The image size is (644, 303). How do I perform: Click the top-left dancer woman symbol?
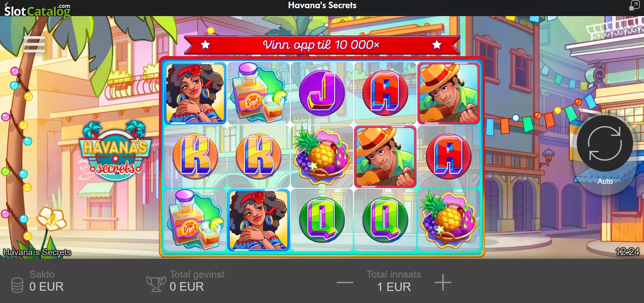(x=195, y=93)
